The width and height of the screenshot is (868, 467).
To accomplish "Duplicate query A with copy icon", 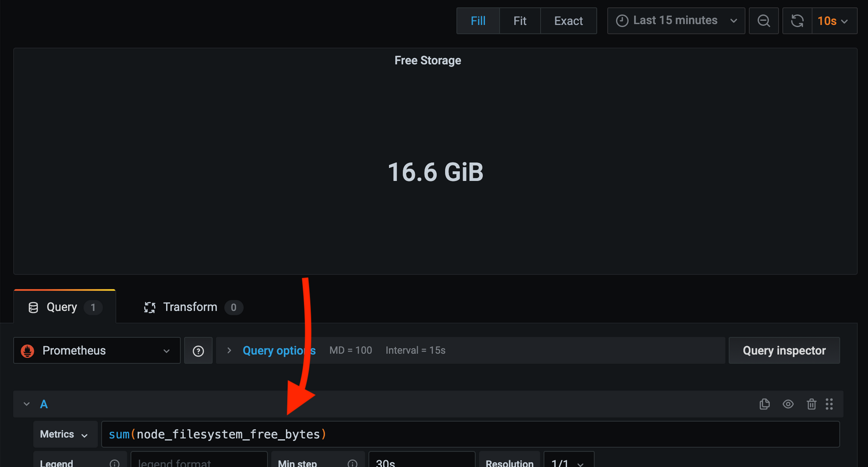I will (765, 404).
